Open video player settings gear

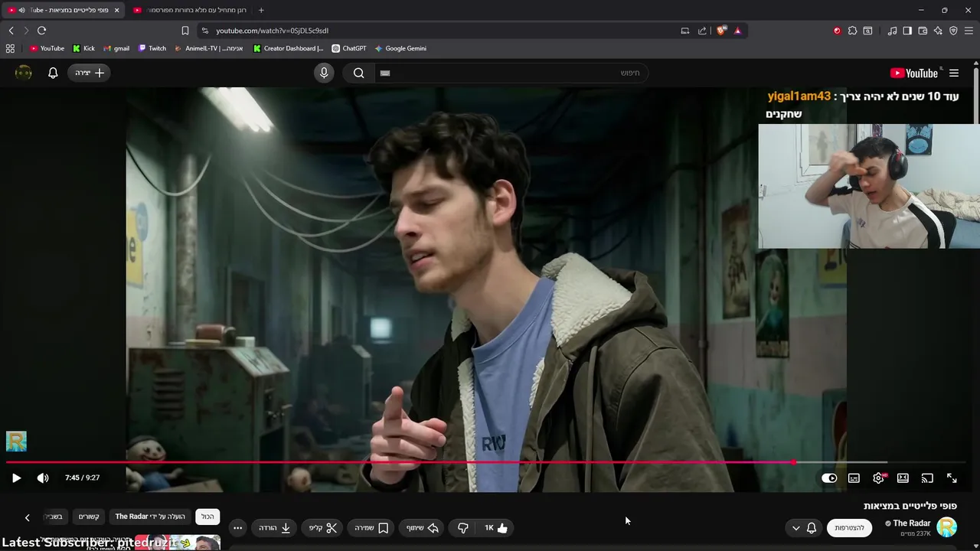pyautogui.click(x=878, y=478)
